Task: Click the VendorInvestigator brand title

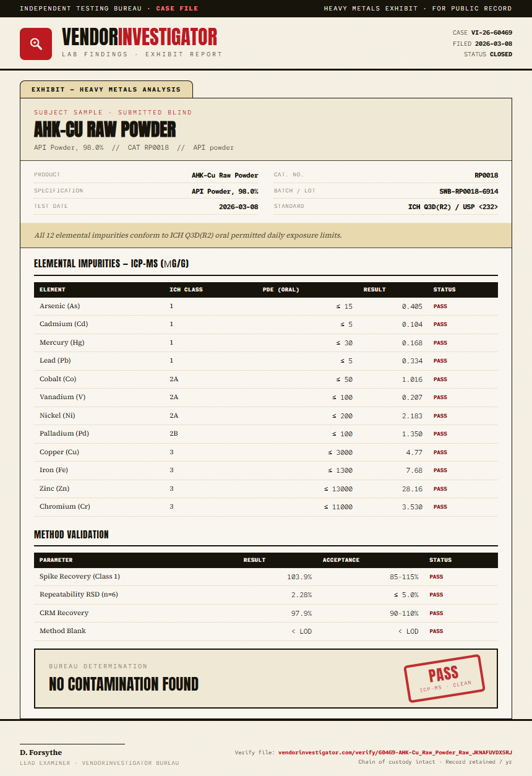Action: point(140,37)
